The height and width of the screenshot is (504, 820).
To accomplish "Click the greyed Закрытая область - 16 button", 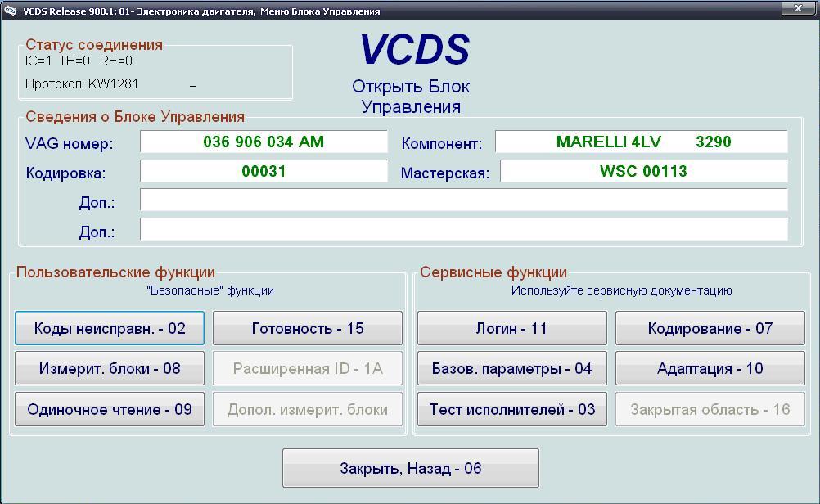I will [710, 409].
